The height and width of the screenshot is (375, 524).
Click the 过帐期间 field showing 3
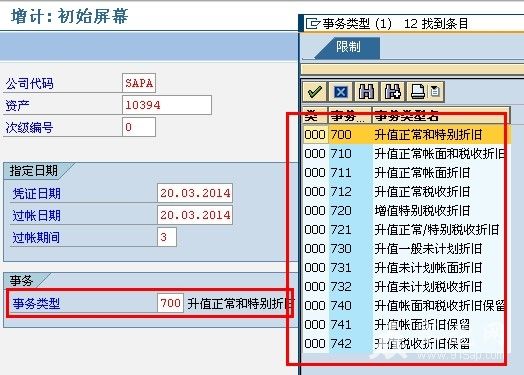(167, 237)
